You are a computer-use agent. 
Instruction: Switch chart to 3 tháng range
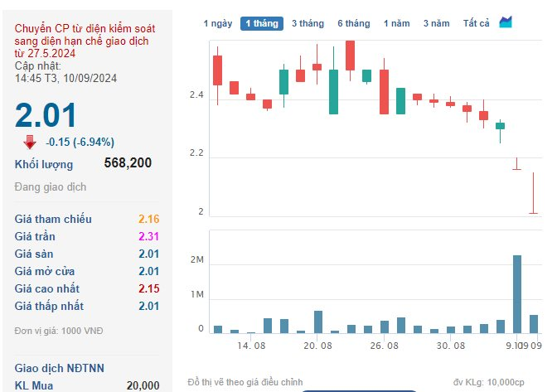tap(308, 23)
